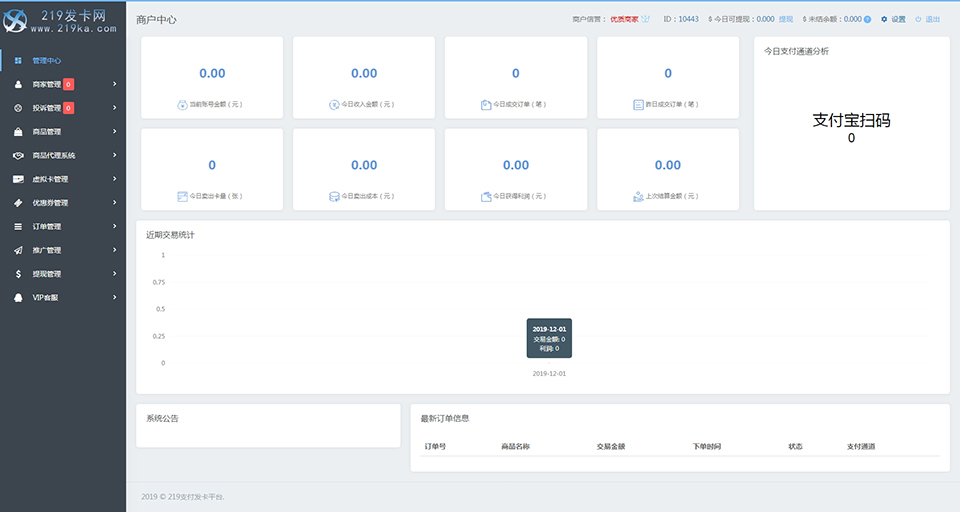The image size is (960, 512).
Task: Expand the 商品代理系统 submenu arrow
Action: [x=115, y=155]
